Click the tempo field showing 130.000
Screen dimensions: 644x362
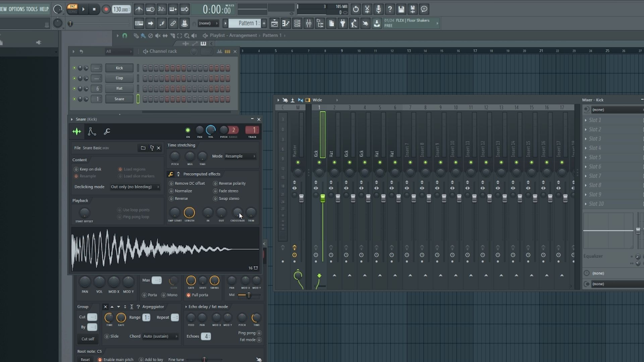pos(121,9)
